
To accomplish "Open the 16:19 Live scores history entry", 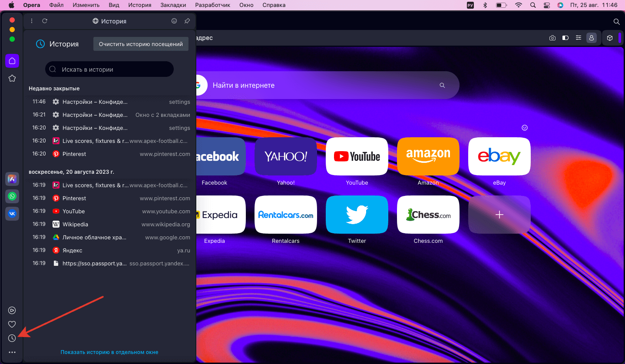I will [110, 185].
